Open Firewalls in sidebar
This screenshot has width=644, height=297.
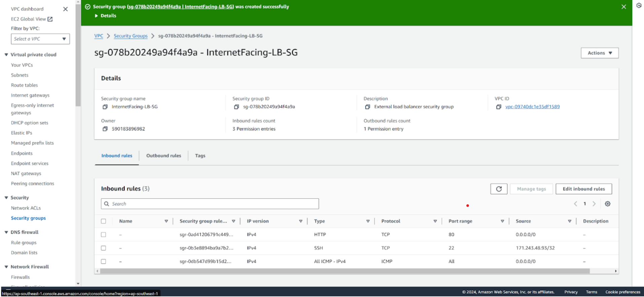(x=20, y=277)
